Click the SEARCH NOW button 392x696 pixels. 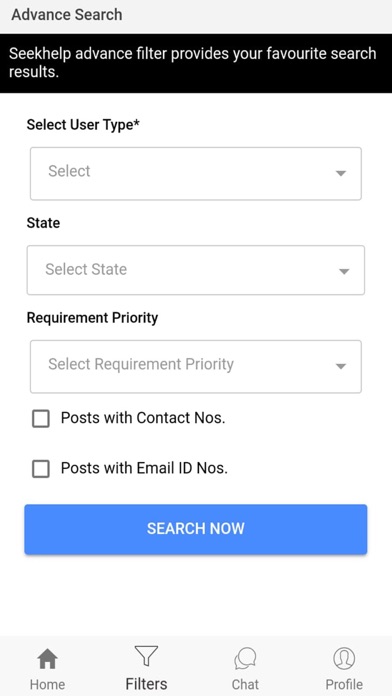point(196,529)
